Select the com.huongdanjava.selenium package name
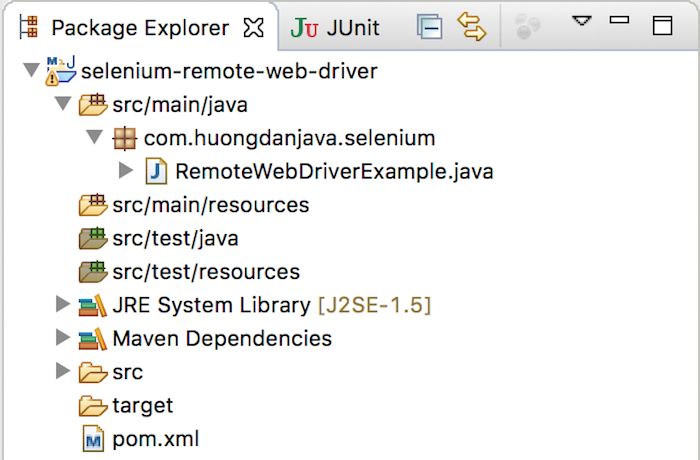Image resolution: width=700 pixels, height=460 pixels. 289,138
